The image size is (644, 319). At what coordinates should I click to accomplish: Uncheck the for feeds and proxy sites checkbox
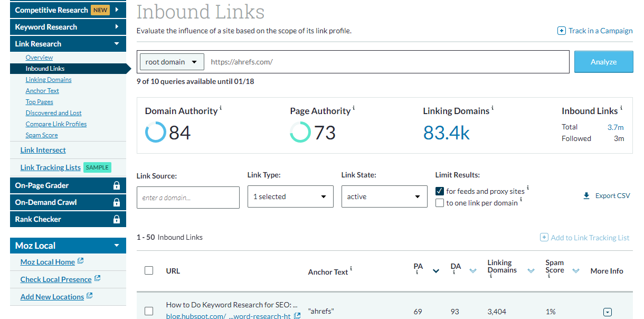coord(439,191)
